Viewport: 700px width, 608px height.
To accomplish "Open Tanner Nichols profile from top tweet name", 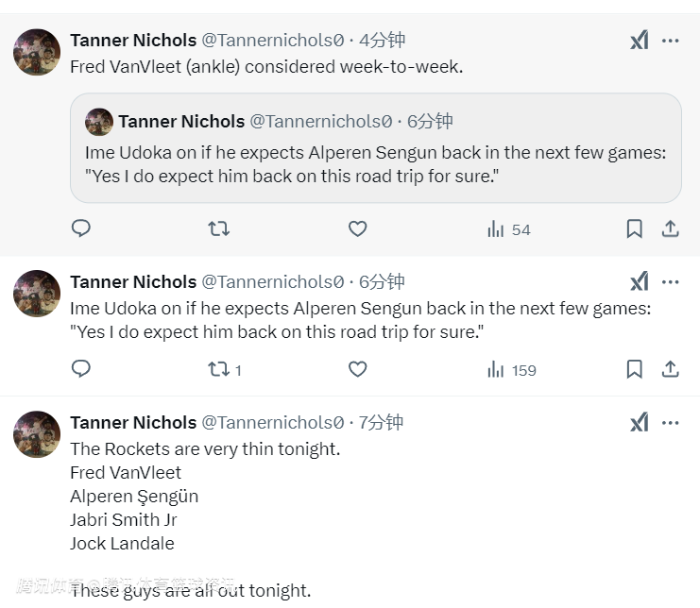I will 133,41.
